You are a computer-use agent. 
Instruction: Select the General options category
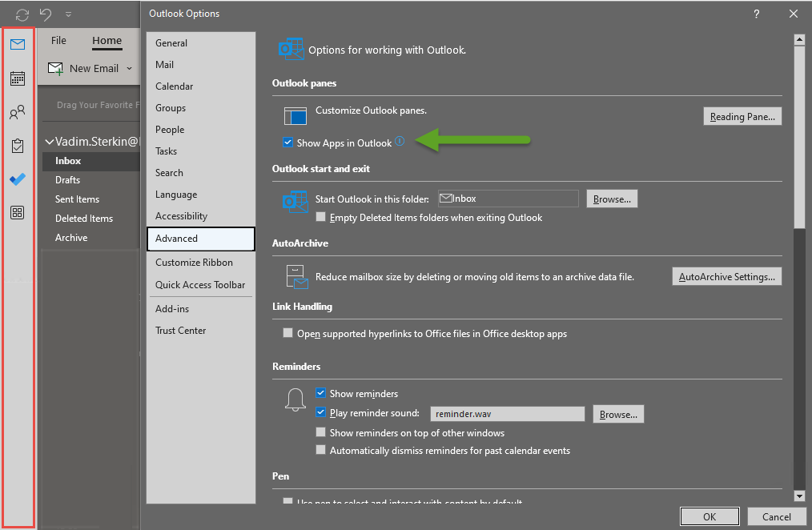tap(201, 43)
